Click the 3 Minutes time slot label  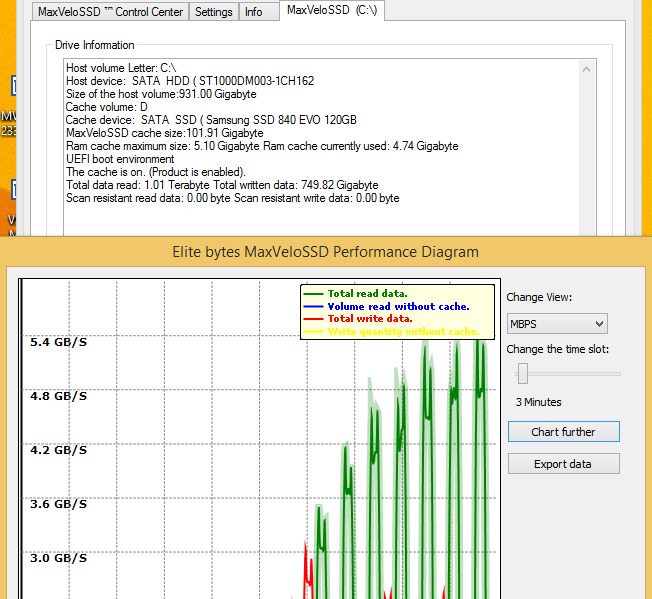click(538, 402)
